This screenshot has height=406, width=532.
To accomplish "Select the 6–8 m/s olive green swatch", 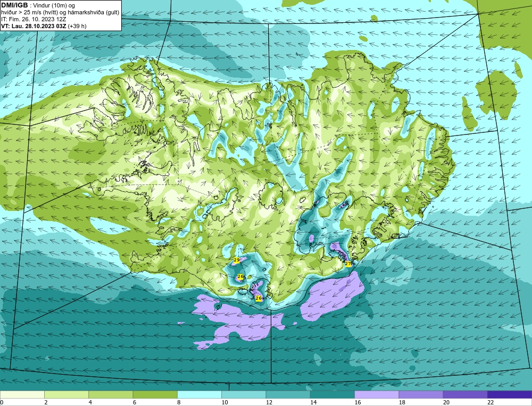I will (155, 395).
